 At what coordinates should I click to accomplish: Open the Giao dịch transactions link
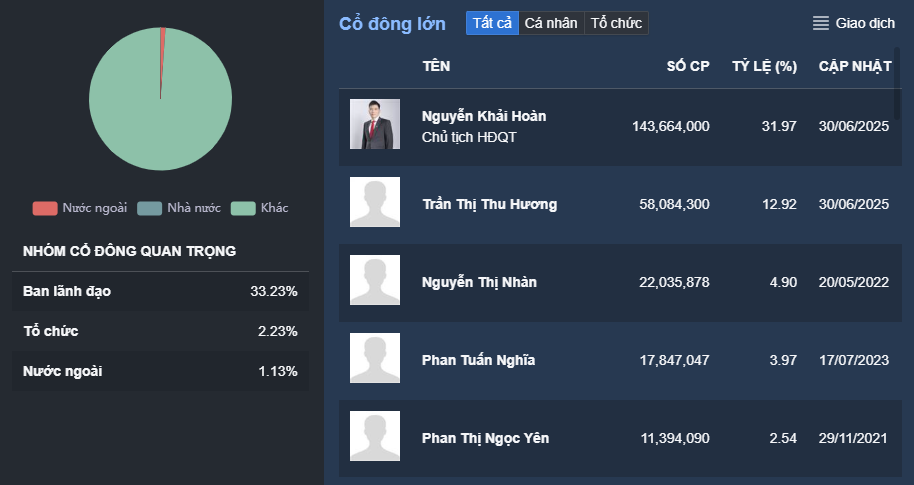pyautogui.click(x=865, y=23)
